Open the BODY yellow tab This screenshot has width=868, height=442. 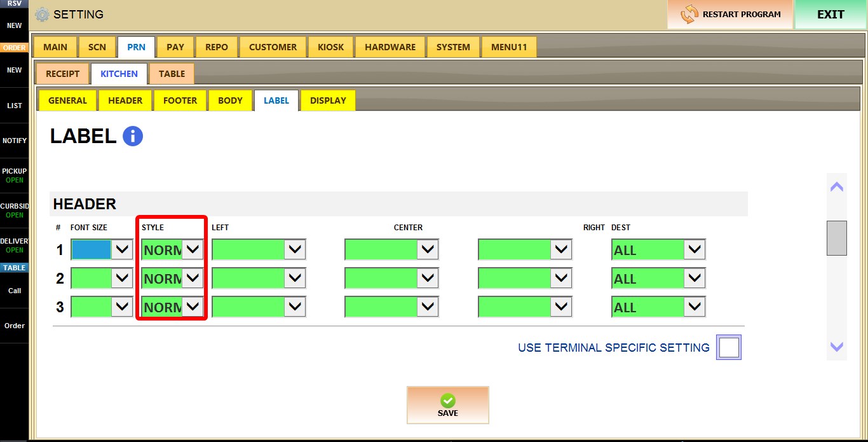tap(230, 100)
